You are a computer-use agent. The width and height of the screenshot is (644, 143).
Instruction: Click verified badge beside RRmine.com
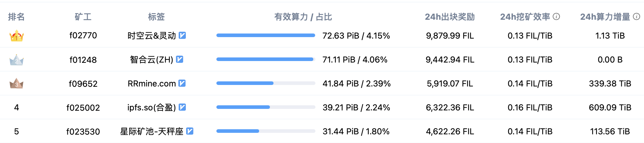pos(182,83)
